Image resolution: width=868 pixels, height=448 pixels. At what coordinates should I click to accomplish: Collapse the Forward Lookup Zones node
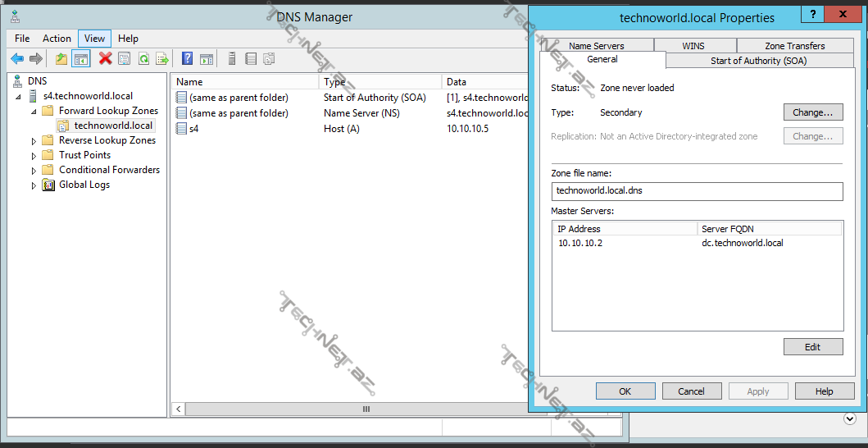(34, 111)
